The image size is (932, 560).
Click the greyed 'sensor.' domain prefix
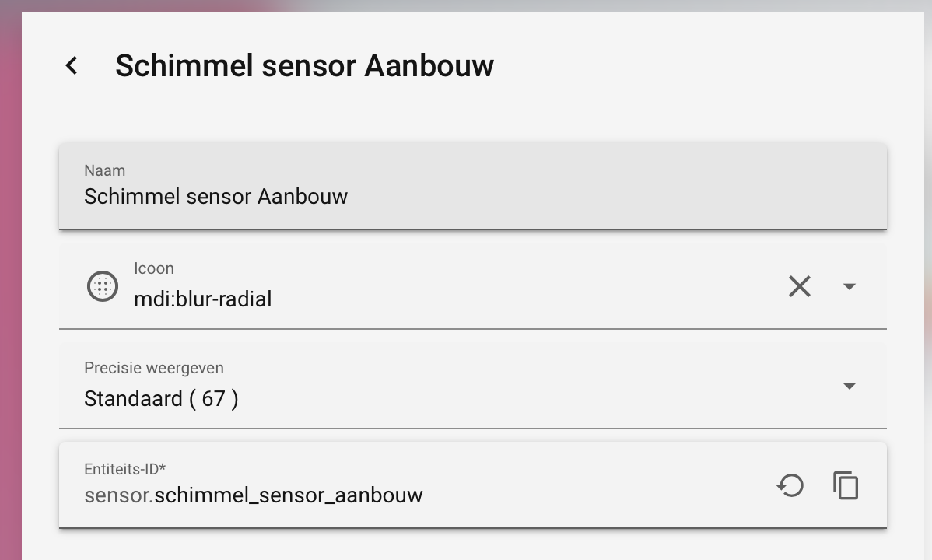click(118, 495)
